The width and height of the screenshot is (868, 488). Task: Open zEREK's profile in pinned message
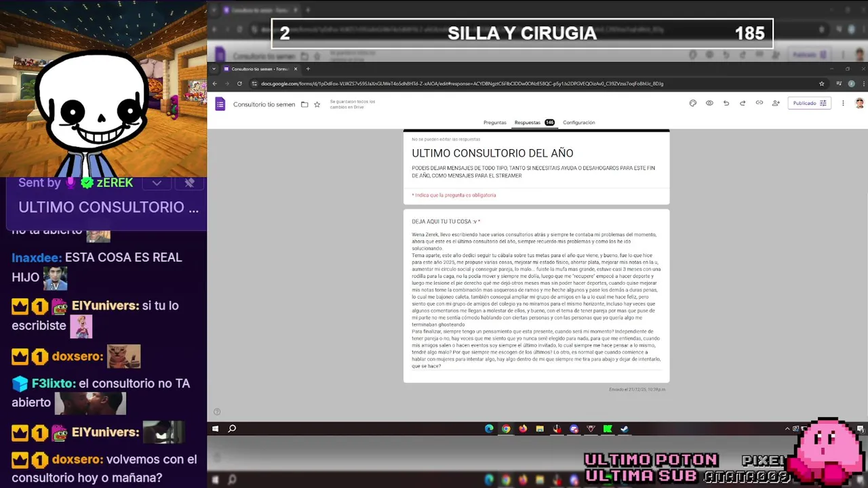(x=114, y=183)
